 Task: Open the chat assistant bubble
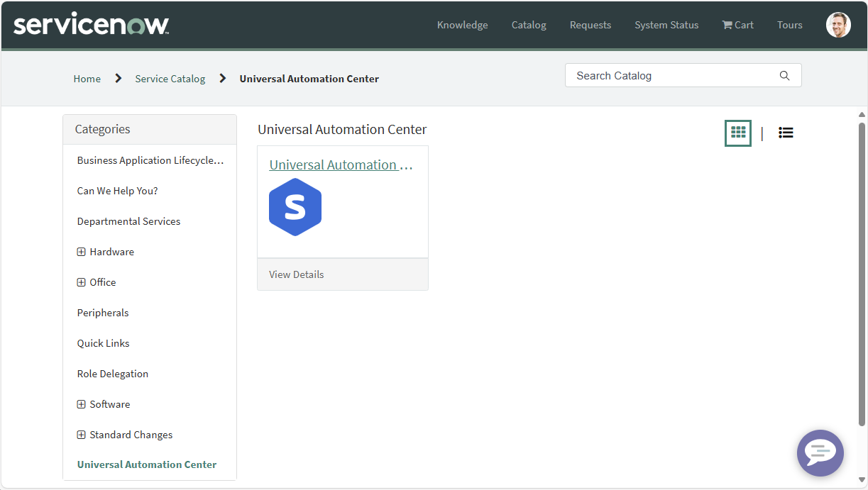point(820,452)
